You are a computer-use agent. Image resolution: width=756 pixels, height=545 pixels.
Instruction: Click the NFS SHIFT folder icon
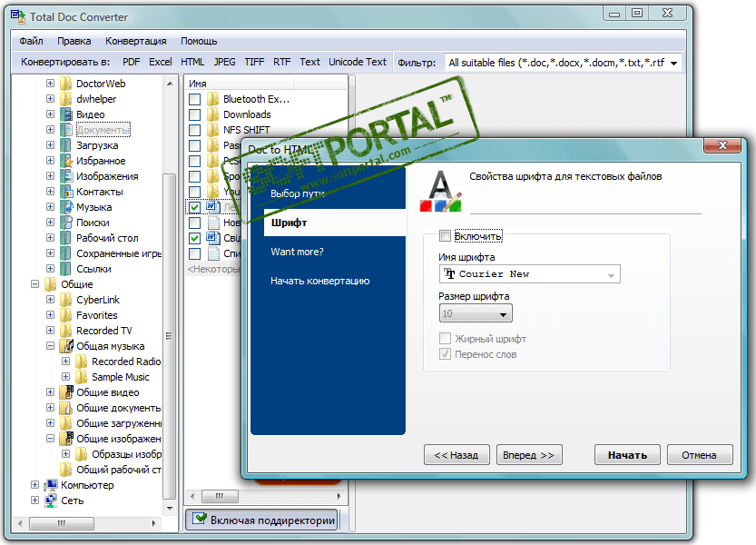coord(212,130)
